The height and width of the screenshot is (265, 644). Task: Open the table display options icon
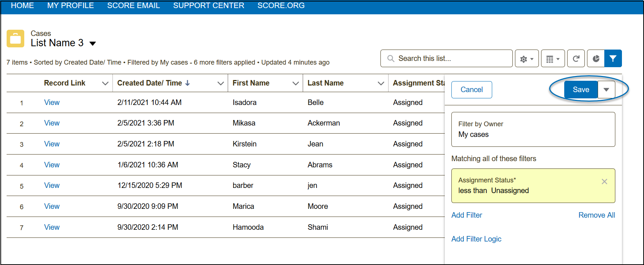pos(552,59)
